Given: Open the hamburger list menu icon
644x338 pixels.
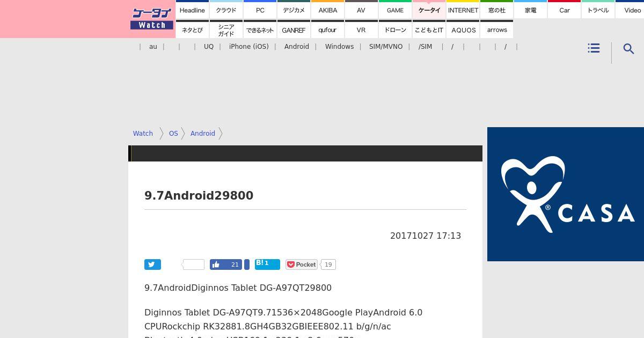Looking at the screenshot, I should 594,48.
